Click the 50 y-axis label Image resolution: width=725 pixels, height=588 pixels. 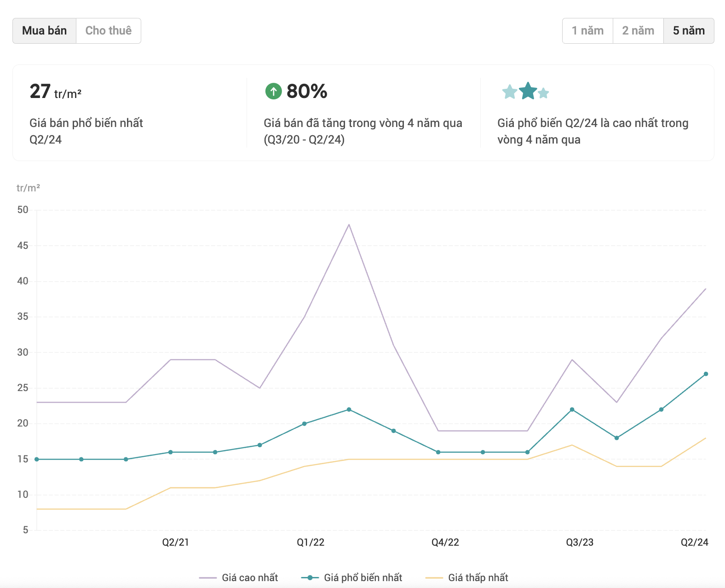23,210
